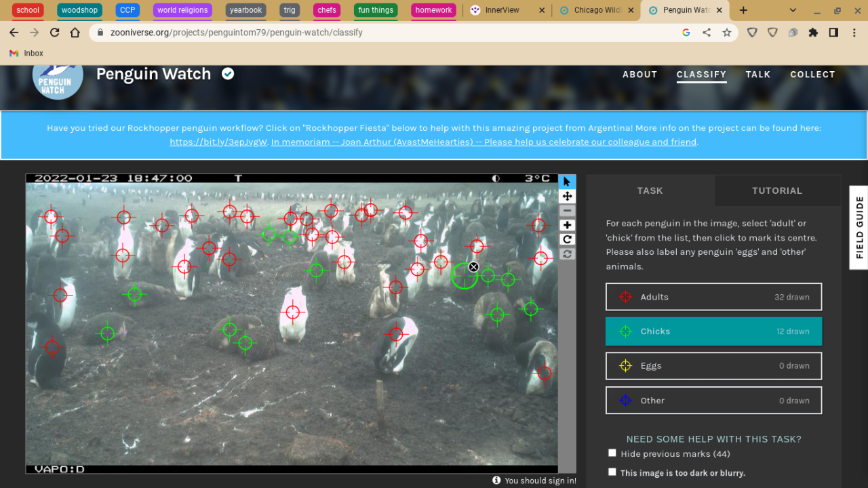
Task: Open the TALK section
Action: point(758,75)
